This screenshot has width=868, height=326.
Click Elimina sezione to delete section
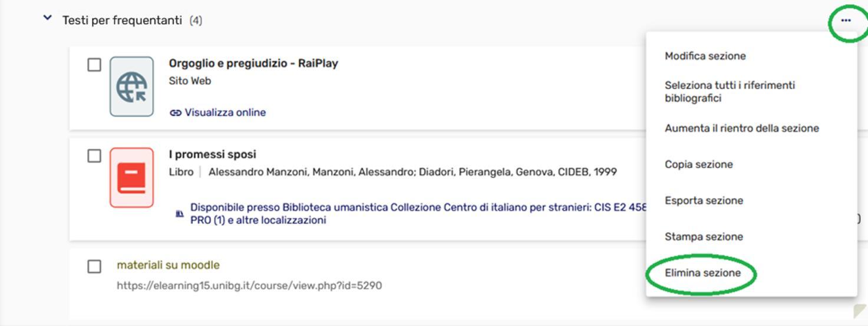702,273
